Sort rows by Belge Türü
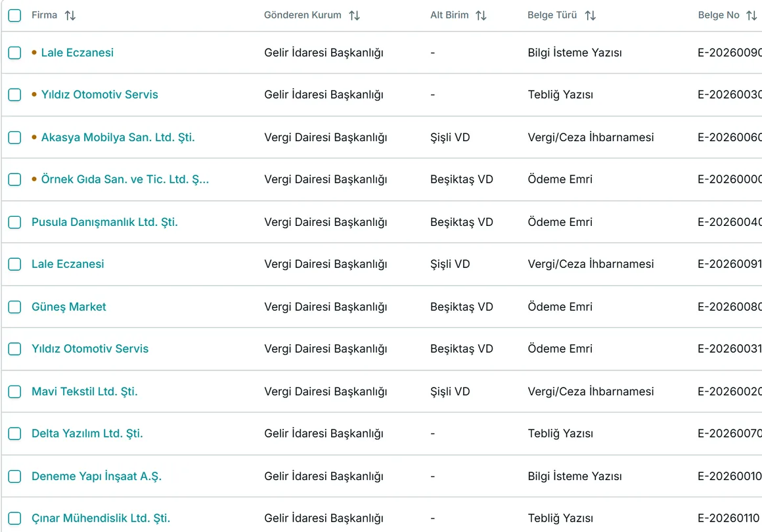The image size is (762, 532). point(591,16)
